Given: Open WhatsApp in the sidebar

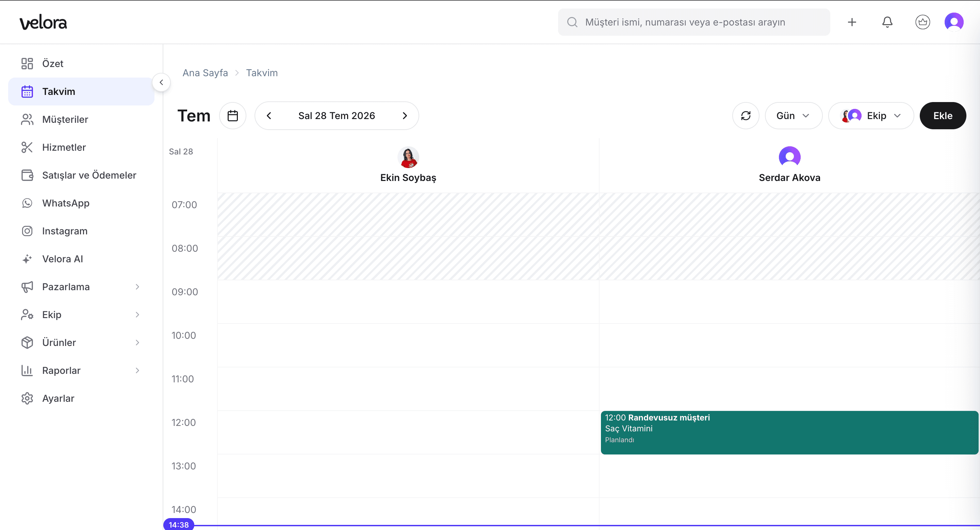Looking at the screenshot, I should click(x=81, y=203).
